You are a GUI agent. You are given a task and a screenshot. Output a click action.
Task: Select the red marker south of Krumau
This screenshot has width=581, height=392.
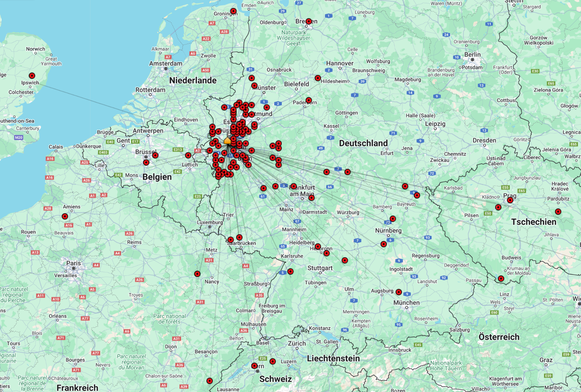coord(501,279)
